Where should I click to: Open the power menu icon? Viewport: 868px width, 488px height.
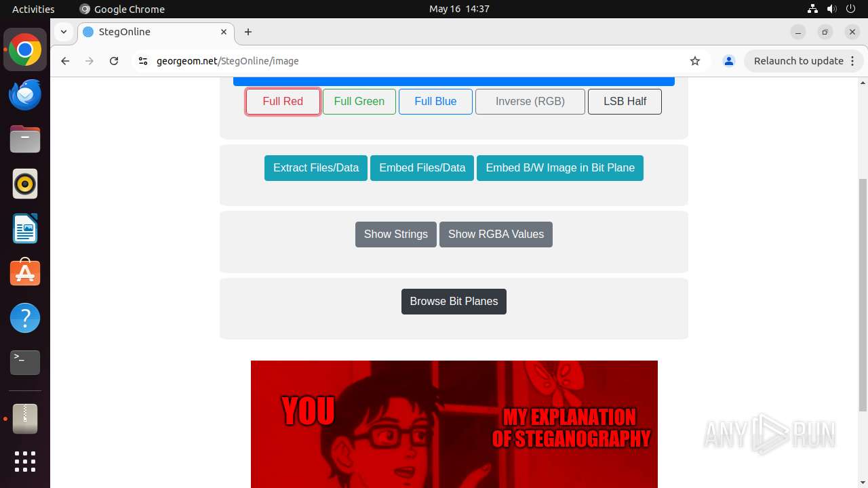pyautogui.click(x=850, y=9)
